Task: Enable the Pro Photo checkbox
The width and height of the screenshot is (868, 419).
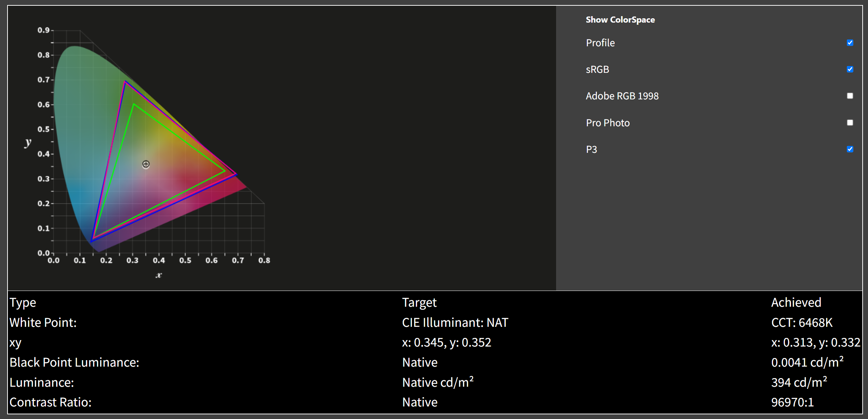Action: click(x=850, y=123)
